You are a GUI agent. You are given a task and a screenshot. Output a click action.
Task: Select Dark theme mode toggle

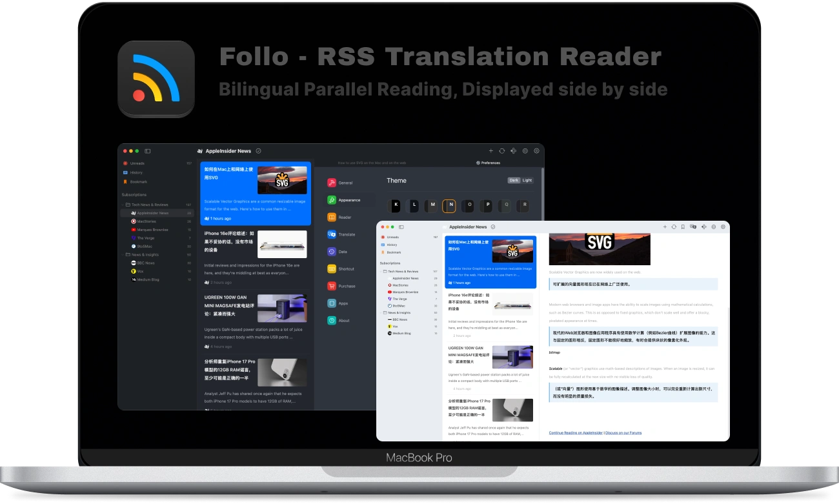(514, 180)
